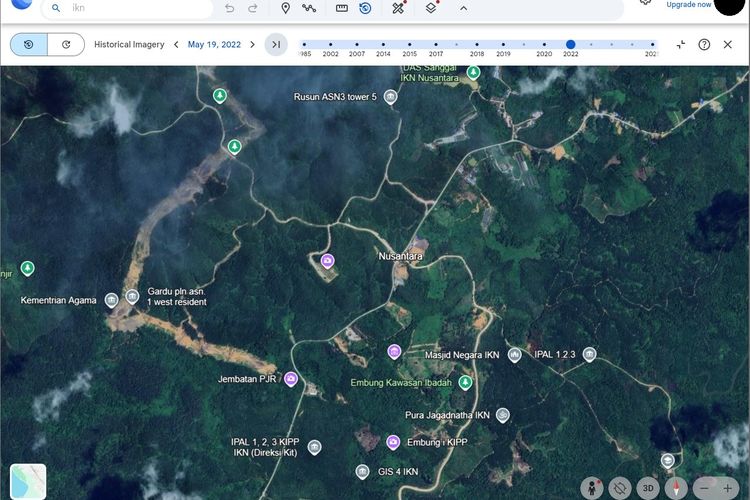
Task: Open the map layers stack icon
Action: 431,8
